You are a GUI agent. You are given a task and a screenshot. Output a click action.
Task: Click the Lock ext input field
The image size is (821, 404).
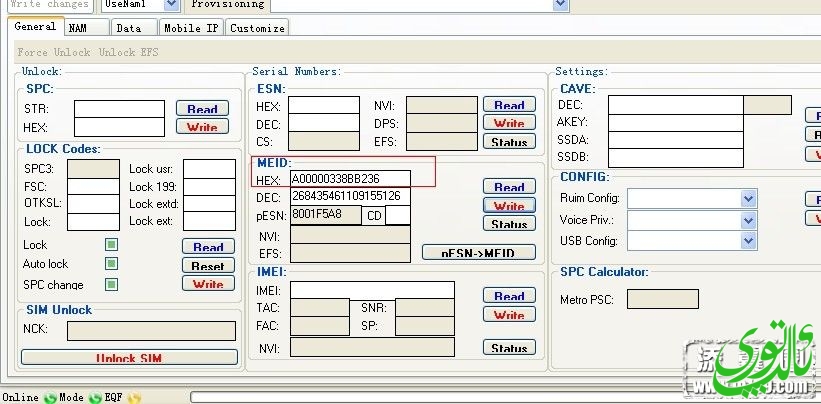[209, 221]
